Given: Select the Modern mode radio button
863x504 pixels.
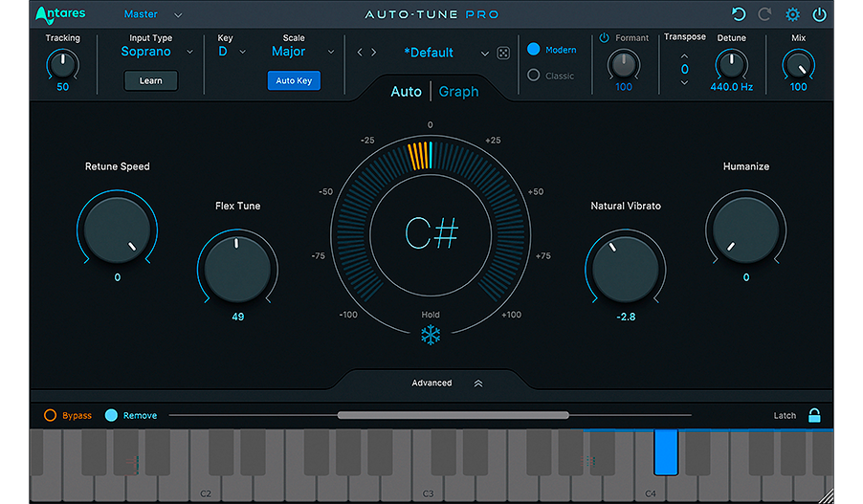Looking at the screenshot, I should click(534, 50).
